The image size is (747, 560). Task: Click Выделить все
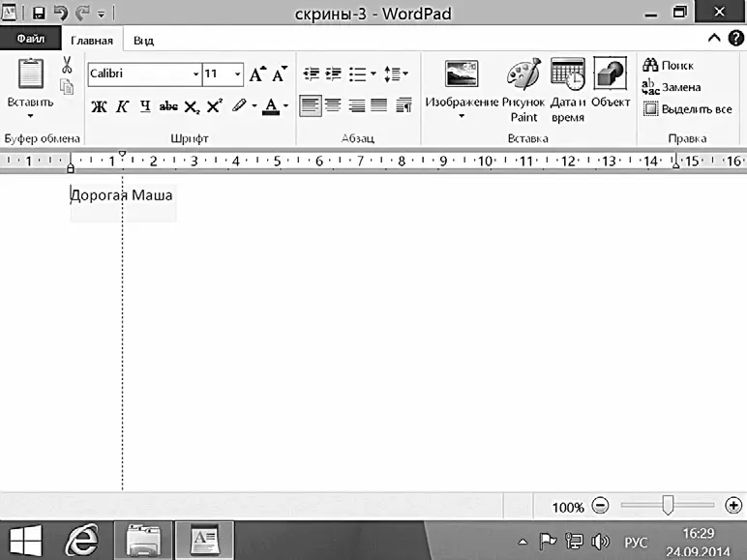point(687,109)
